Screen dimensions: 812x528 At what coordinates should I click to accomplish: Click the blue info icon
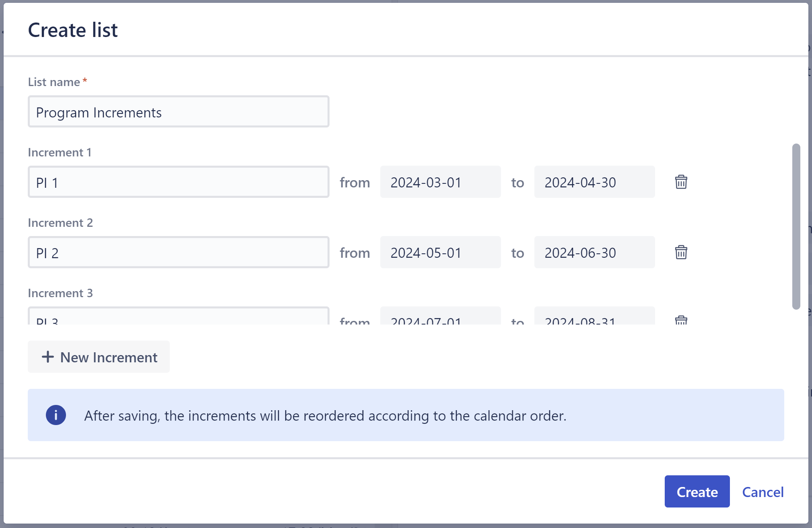coord(56,415)
